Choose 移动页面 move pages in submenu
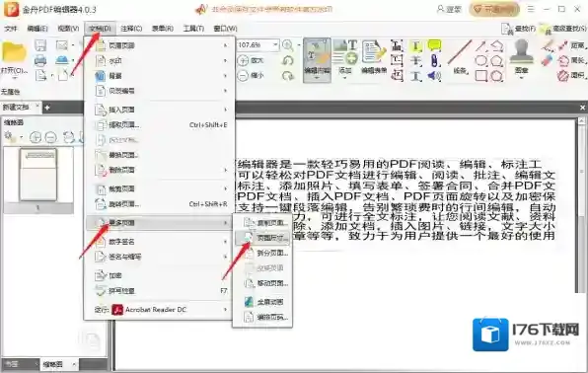This screenshot has height=373, width=588. point(262,283)
